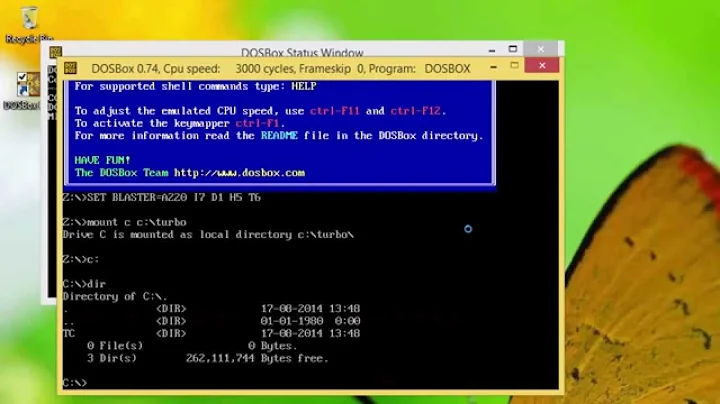Click the '0 File(s)' summary line
This screenshot has height=404, width=720.
115,346
